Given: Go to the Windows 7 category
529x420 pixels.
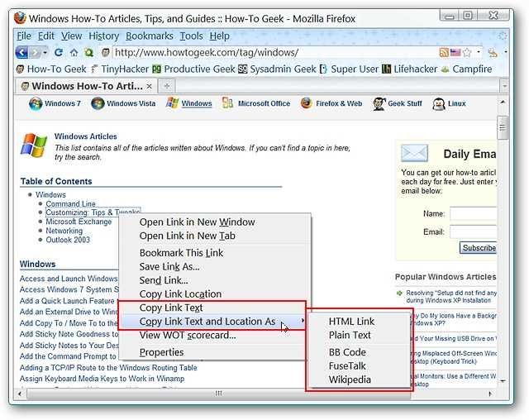Looking at the screenshot, I should pos(55,103).
